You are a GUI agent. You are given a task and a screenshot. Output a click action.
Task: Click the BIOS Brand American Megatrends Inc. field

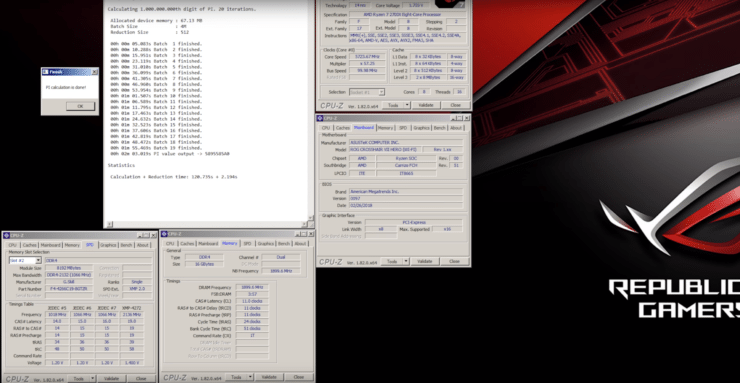pos(406,192)
